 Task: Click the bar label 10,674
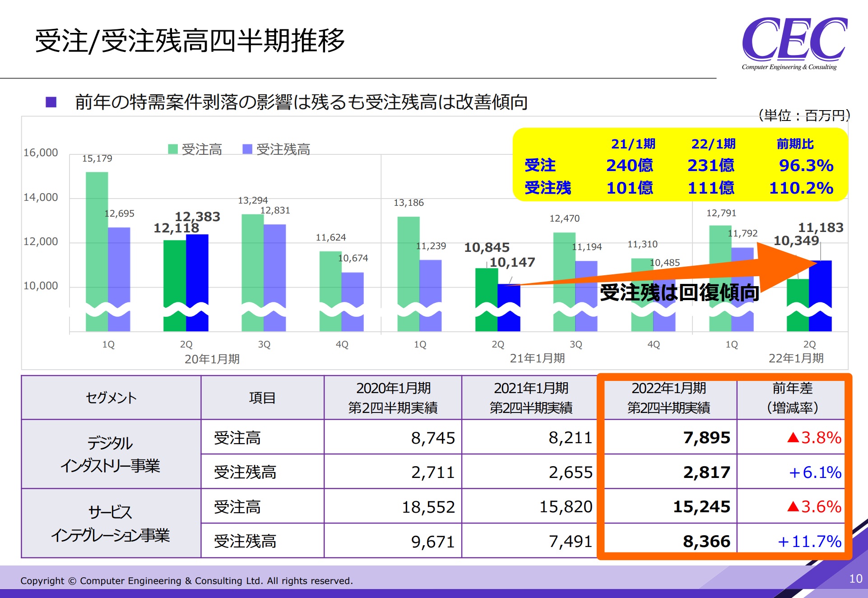(353, 258)
